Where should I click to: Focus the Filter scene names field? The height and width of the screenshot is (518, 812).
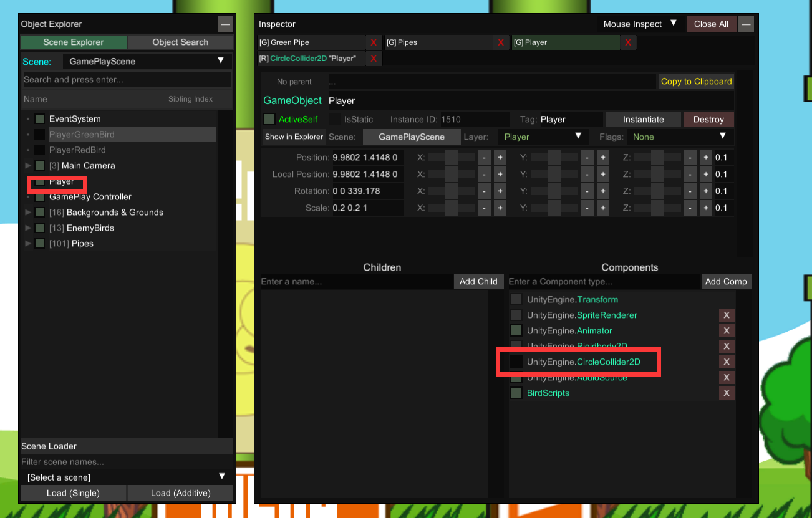pos(127,462)
